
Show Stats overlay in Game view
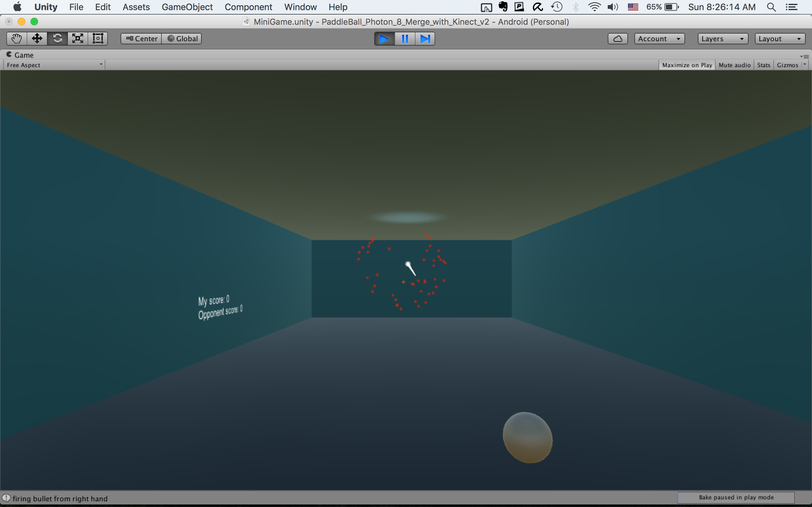(x=763, y=65)
